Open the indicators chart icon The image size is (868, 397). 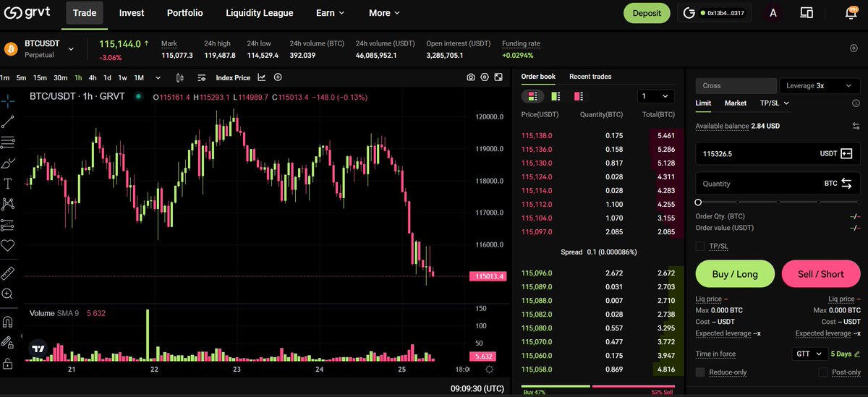click(261, 77)
